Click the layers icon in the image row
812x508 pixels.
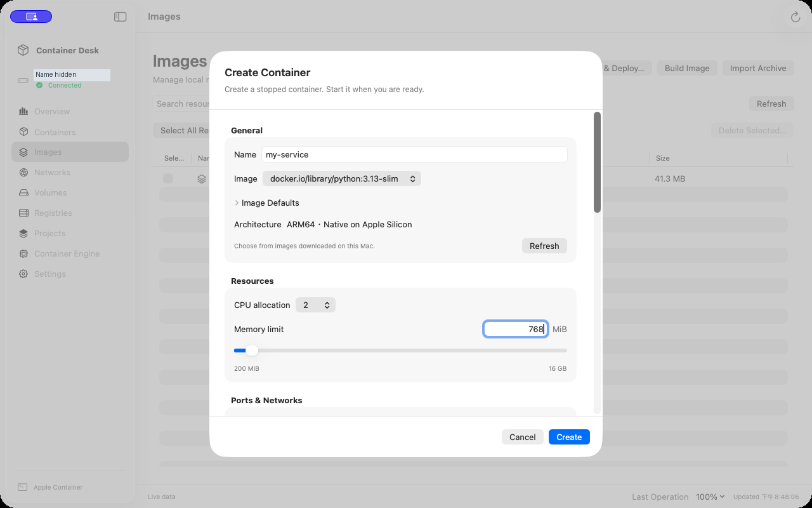(x=202, y=179)
